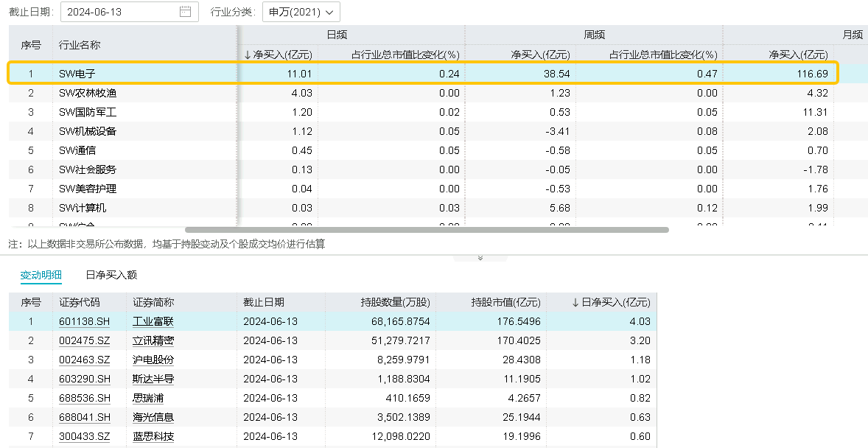Open stock name link 海光信息
The image size is (868, 448).
coord(153,417)
